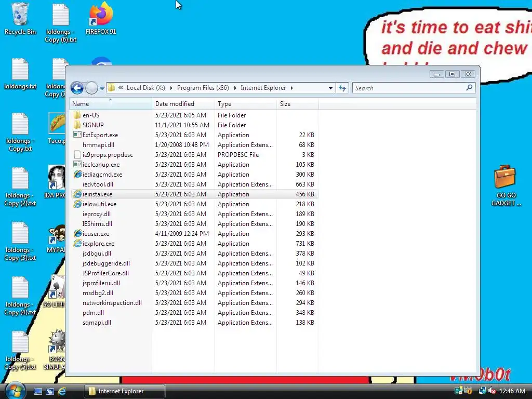Select loldongs - Copy (4).txt desktop file

[x=20, y=296]
